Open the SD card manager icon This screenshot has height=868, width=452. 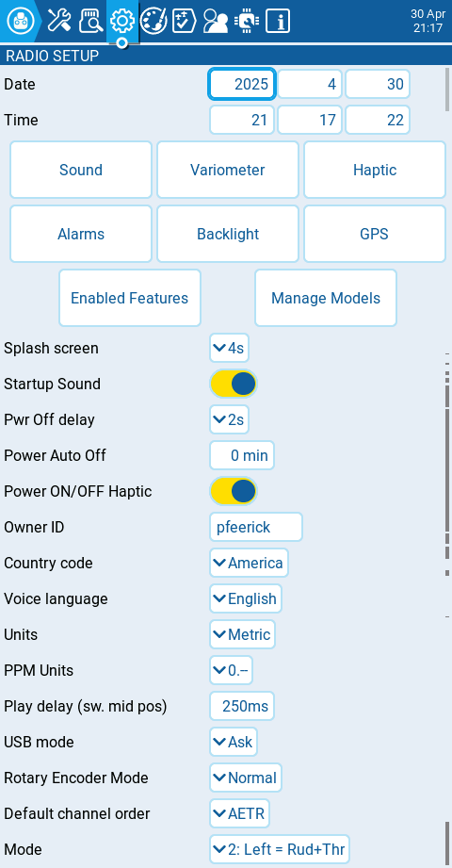tap(90, 21)
